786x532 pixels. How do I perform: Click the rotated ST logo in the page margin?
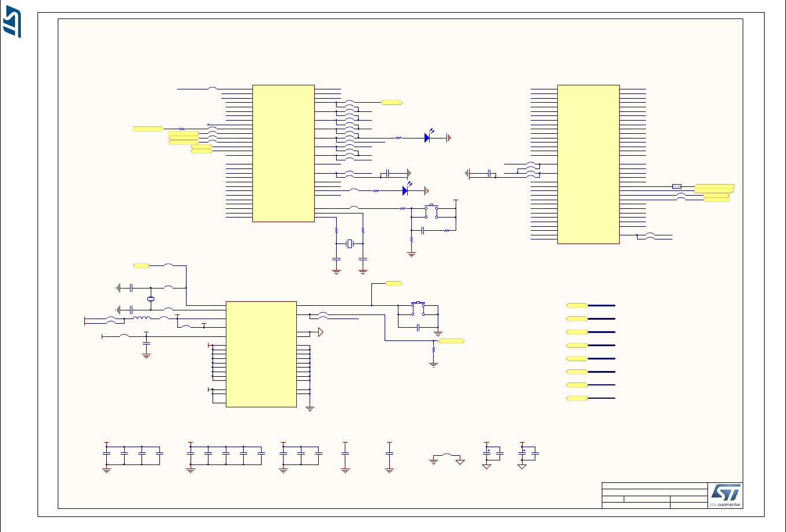12,21
